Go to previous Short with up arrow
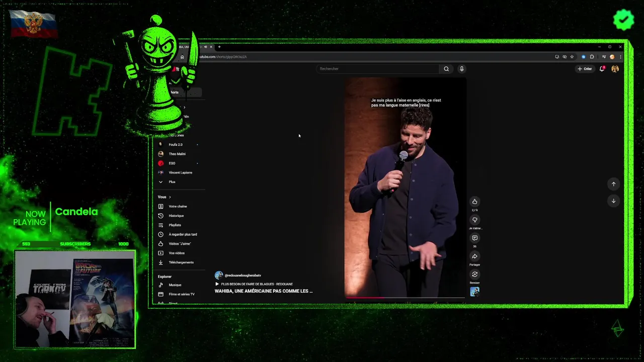The width and height of the screenshot is (644, 362). (x=613, y=184)
